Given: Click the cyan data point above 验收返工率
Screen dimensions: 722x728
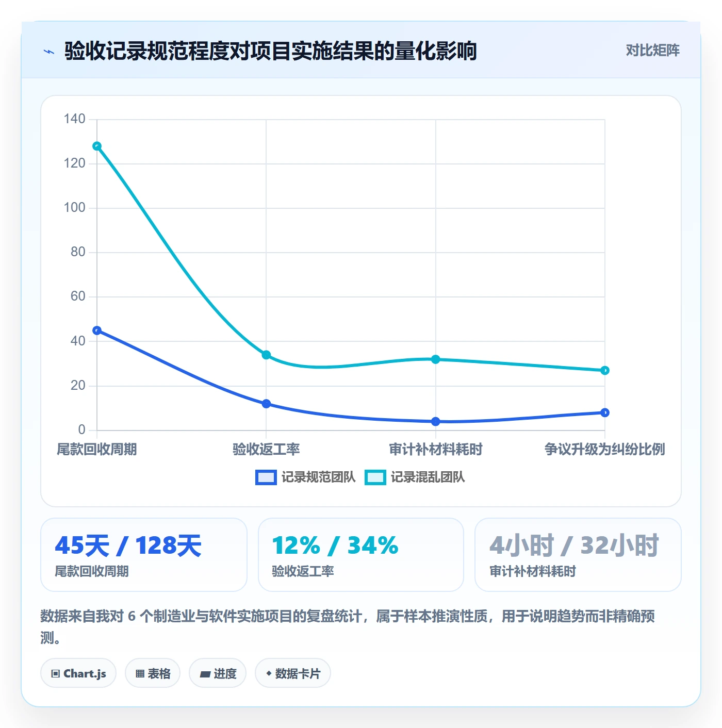Looking at the screenshot, I should [x=266, y=355].
